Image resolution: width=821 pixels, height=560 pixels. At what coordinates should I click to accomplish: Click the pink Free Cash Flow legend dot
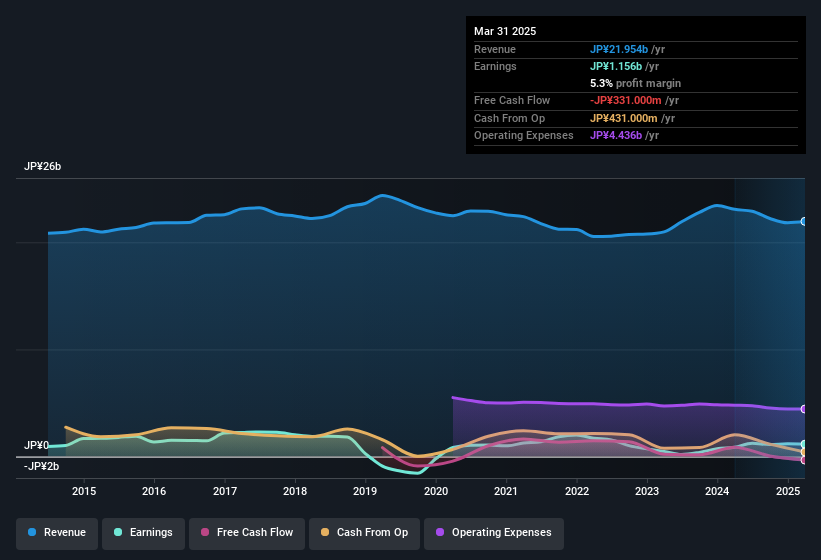205,532
